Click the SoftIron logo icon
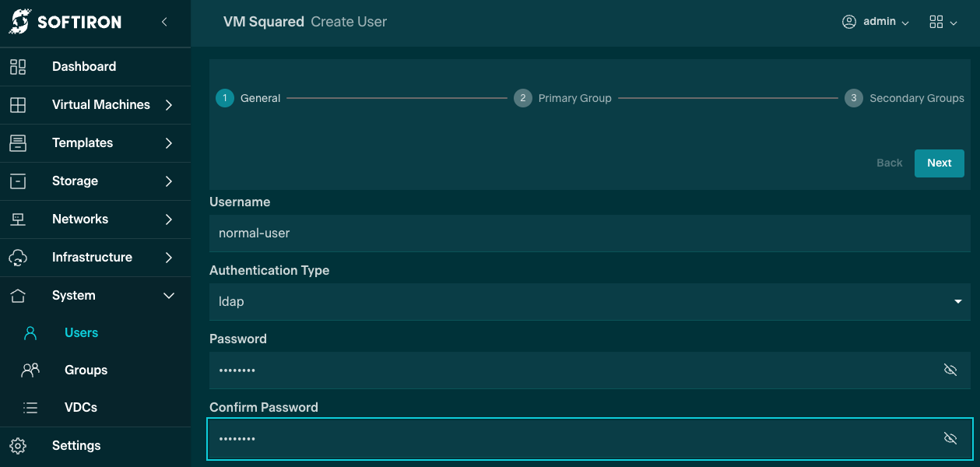980x467 pixels. click(19, 22)
